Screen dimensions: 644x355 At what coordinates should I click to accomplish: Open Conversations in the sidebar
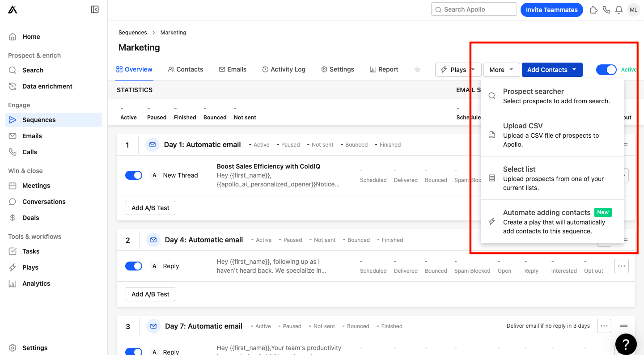tap(54, 202)
